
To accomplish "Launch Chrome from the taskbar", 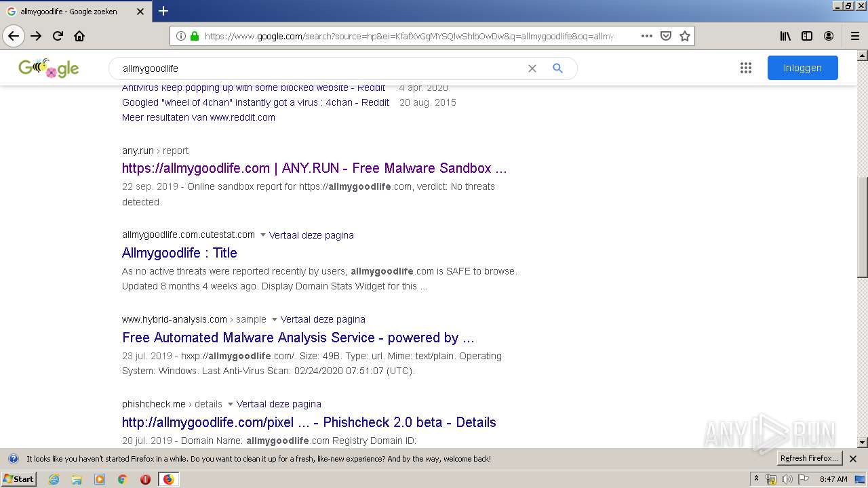I will [x=123, y=479].
